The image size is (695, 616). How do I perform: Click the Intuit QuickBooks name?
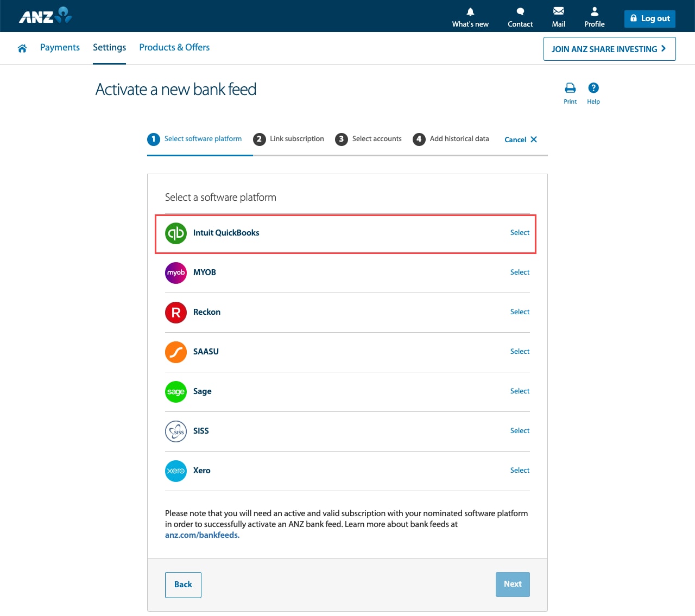(x=226, y=233)
